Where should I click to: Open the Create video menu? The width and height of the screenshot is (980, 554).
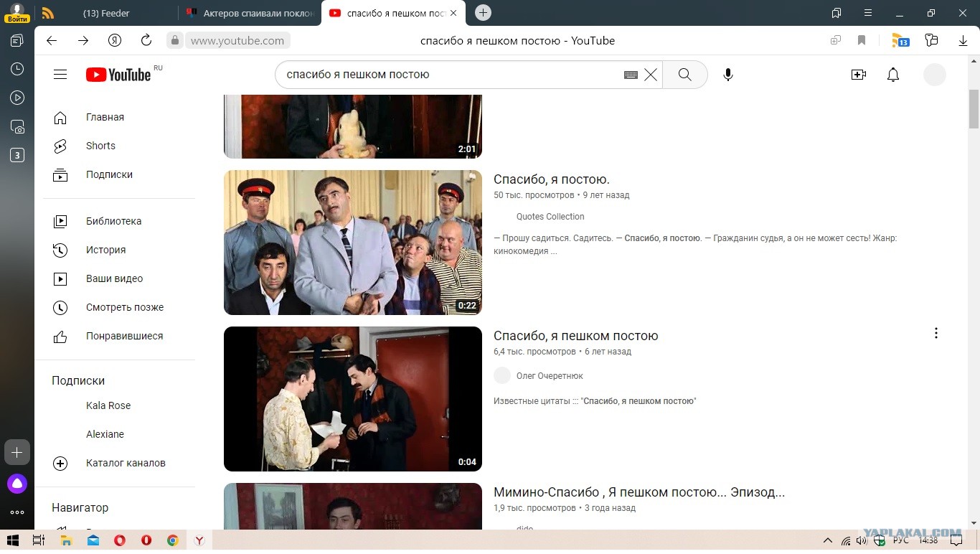point(859,75)
